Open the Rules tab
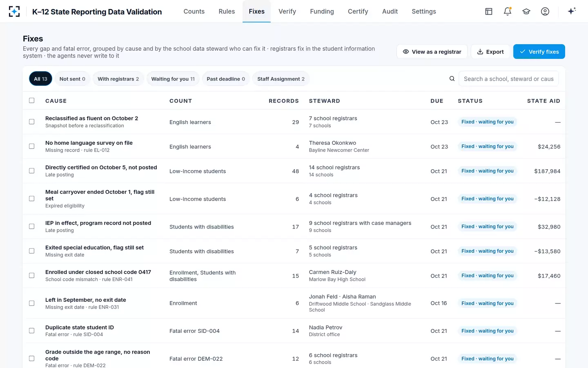Viewport: 588px width, 368px height. point(227,11)
